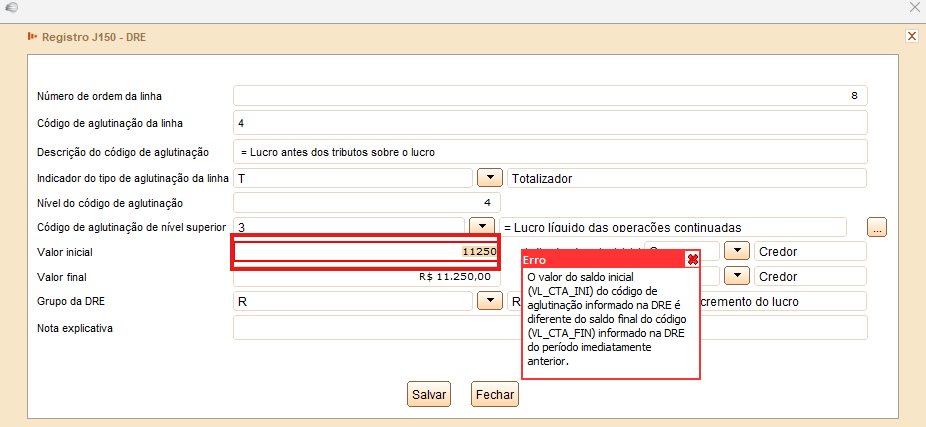Edit the Descrição do código de aglutinação field
The height and width of the screenshot is (427, 926).
click(x=550, y=152)
